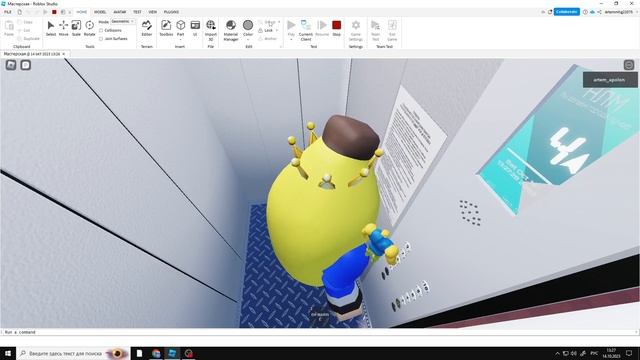640x360 pixels.
Task: Switch to the MODEL ribbon tab
Action: 100,12
